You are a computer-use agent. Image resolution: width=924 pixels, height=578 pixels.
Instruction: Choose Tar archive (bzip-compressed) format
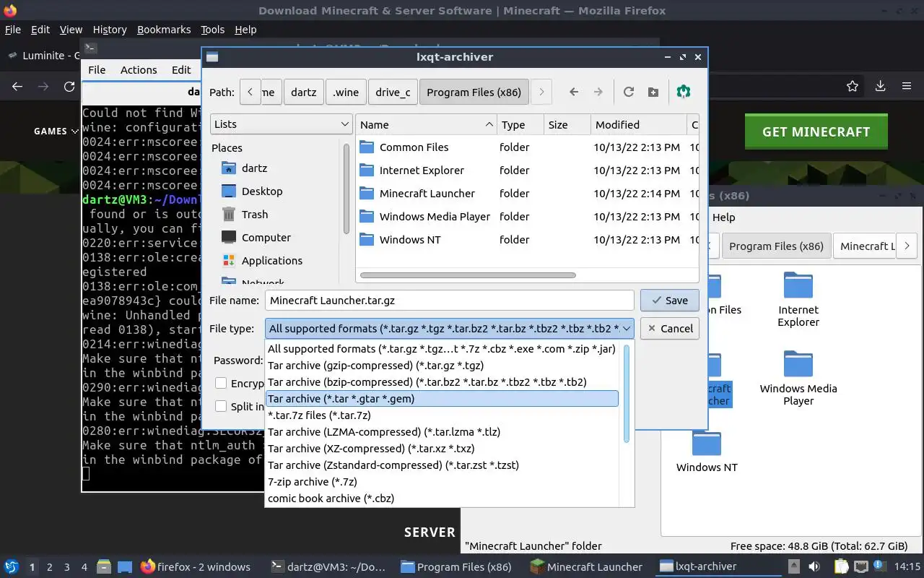click(x=443, y=382)
